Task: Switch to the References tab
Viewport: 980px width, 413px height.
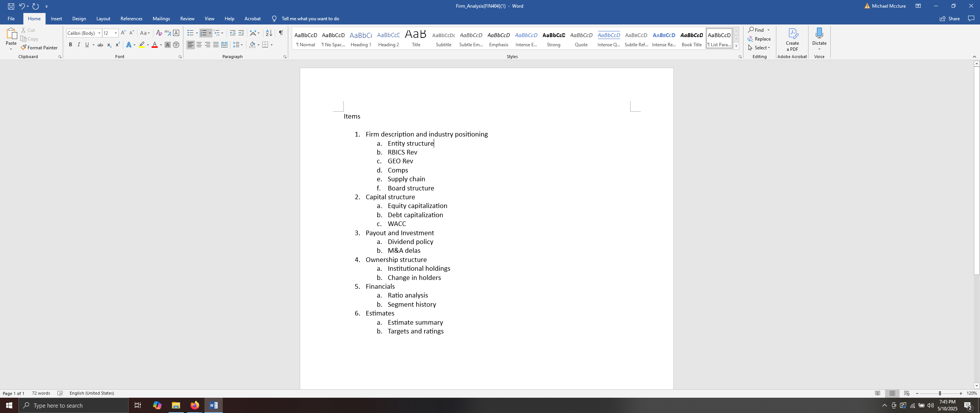Action: click(x=131, y=18)
